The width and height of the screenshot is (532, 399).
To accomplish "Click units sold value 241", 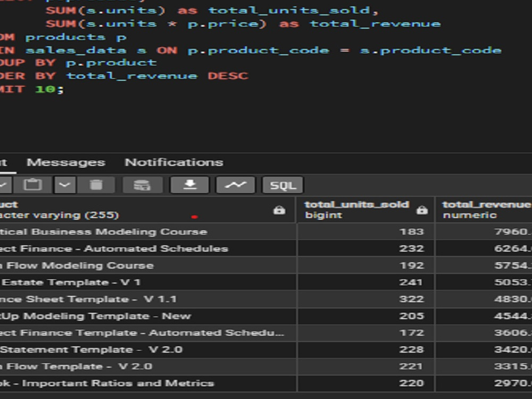I will (x=366, y=282).
